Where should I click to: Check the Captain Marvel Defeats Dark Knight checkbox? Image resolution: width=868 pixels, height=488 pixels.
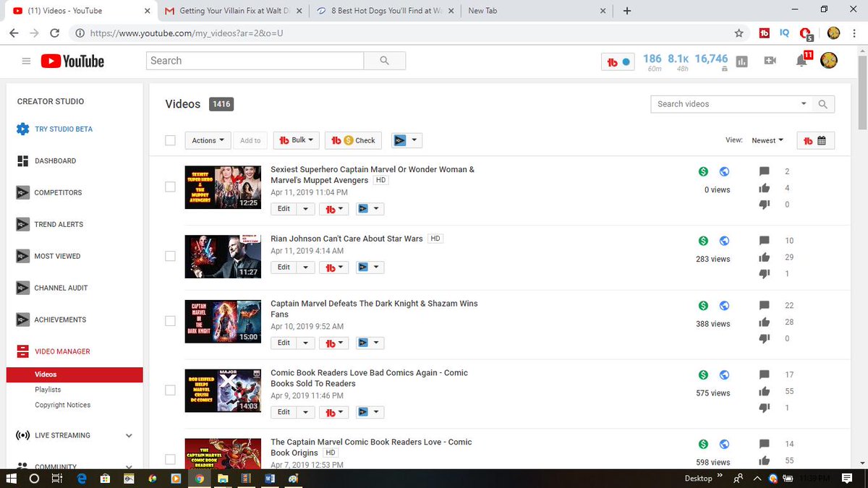coord(170,321)
